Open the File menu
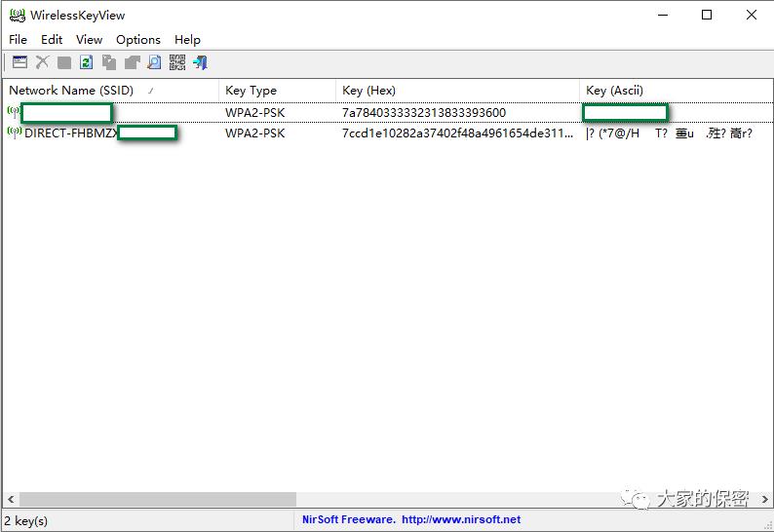 pyautogui.click(x=18, y=39)
